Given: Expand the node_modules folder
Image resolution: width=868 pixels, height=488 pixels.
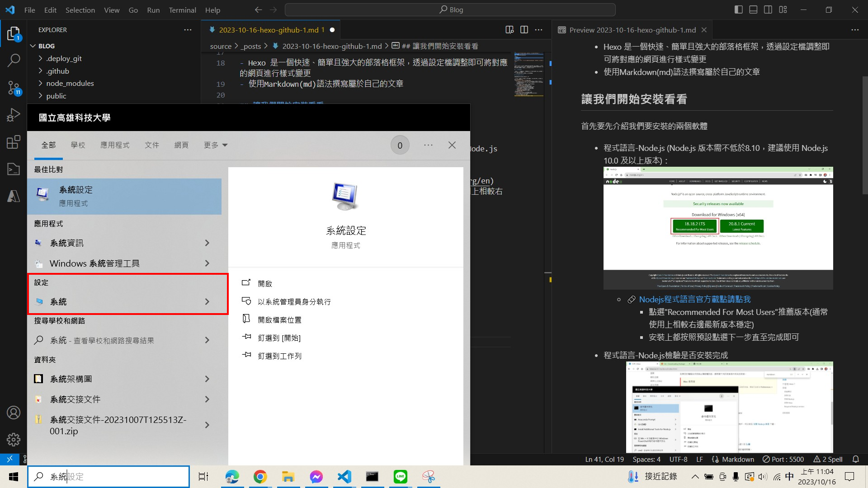Looking at the screenshot, I should (x=70, y=83).
